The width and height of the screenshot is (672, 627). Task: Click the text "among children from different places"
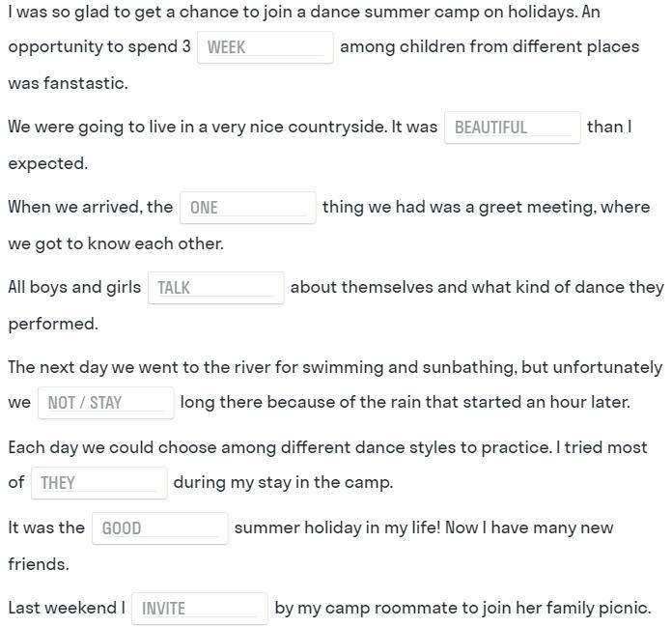[x=490, y=46]
